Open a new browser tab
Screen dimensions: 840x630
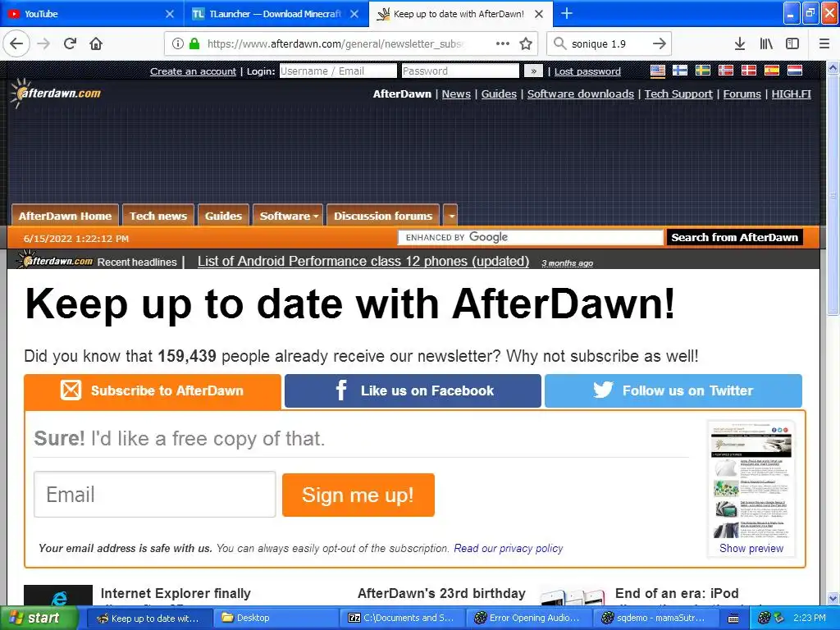[x=566, y=13]
